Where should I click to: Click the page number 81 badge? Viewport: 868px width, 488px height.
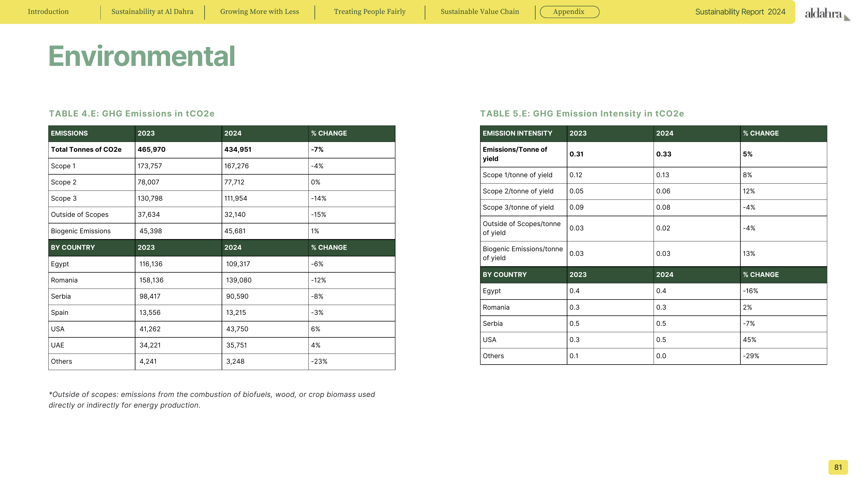tap(838, 467)
